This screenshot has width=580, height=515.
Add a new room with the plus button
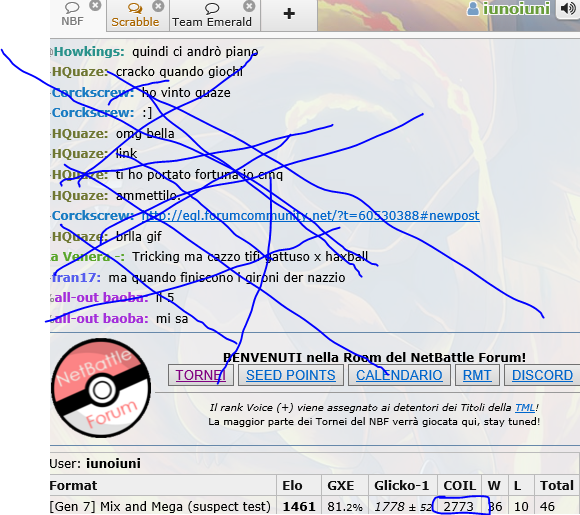tap(289, 14)
